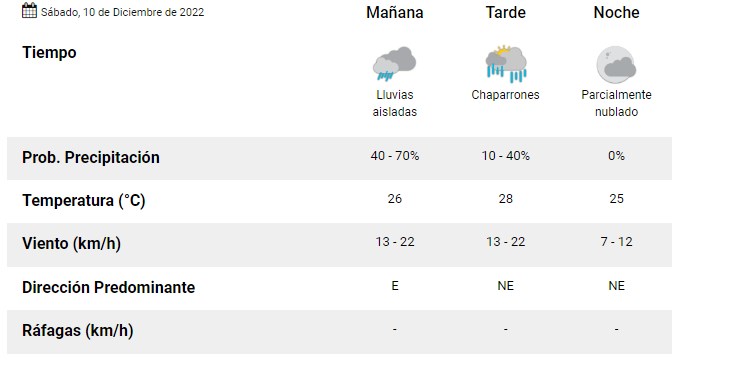Image resolution: width=738 pixels, height=365 pixels.
Task: Click the 40 - 70% precipitation value
Action: point(394,156)
